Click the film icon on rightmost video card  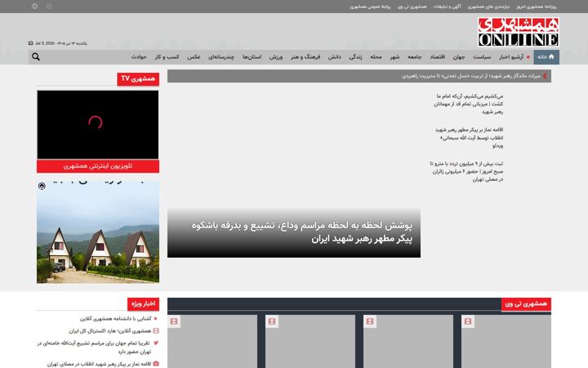click(x=468, y=321)
